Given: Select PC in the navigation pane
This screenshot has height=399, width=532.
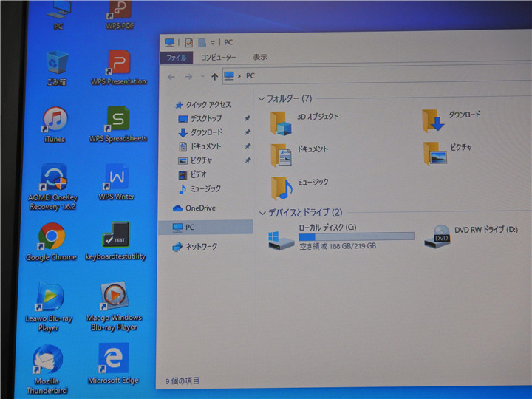Looking at the screenshot, I should coord(205,227).
